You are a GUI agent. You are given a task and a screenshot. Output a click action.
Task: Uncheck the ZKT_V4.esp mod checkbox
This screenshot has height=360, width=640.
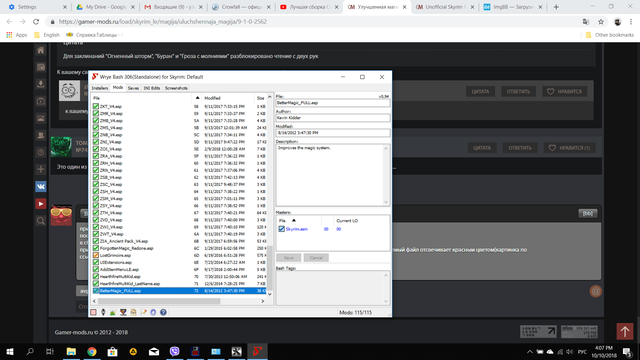(x=96, y=106)
